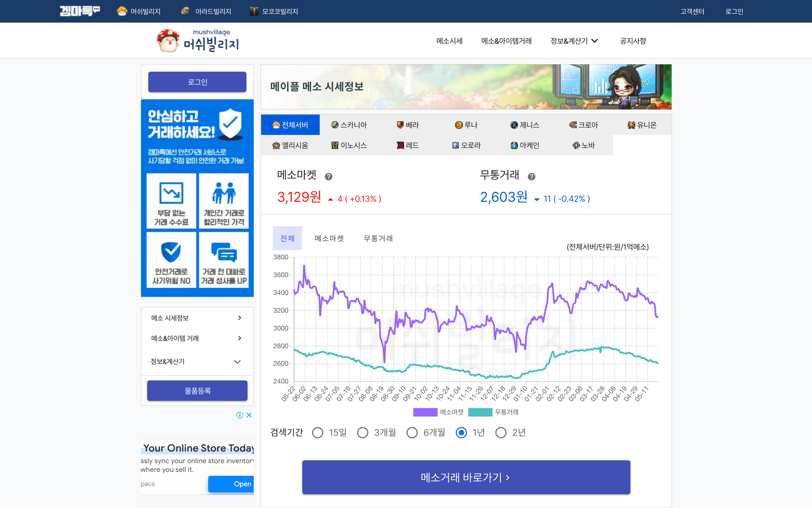Select the 2년 search period
This screenshot has height=508, width=812.
501,432
